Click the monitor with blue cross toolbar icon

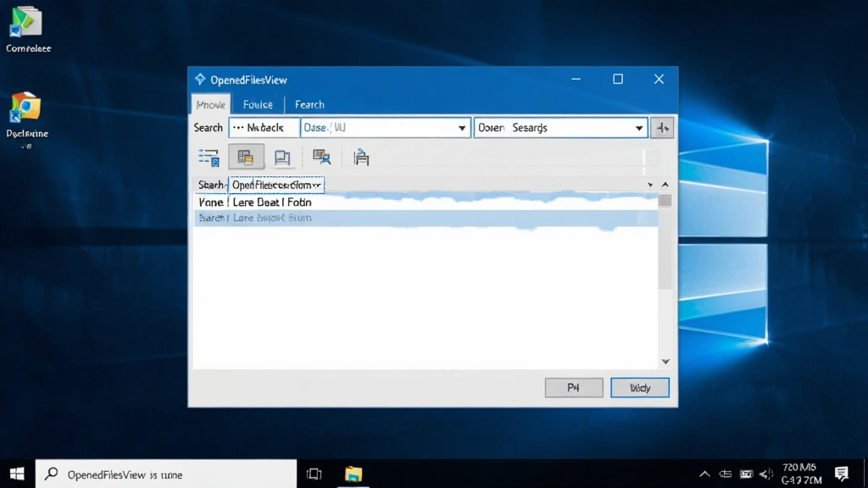321,158
